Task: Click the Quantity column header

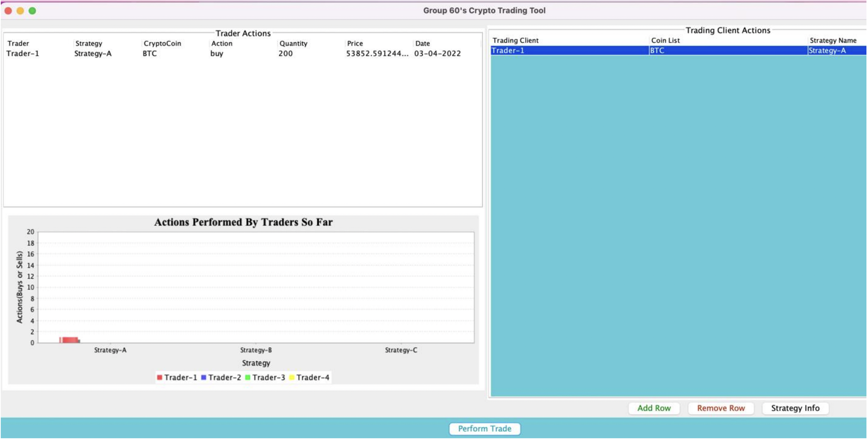Action: point(293,43)
